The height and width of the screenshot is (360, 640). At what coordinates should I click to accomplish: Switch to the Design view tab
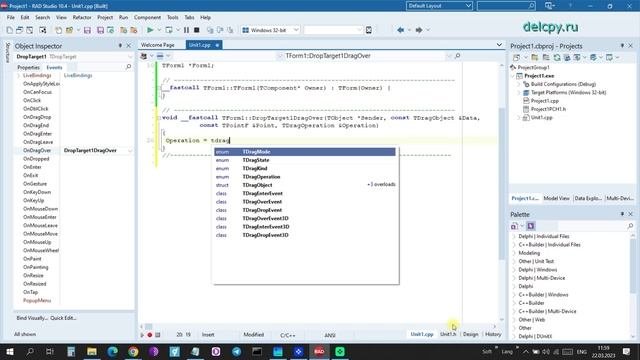click(470, 334)
